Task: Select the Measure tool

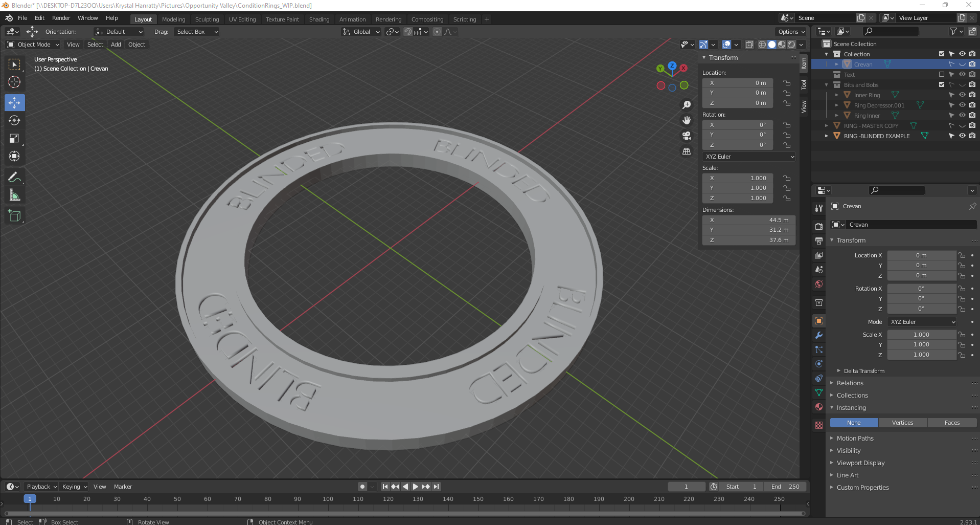Action: point(14,195)
